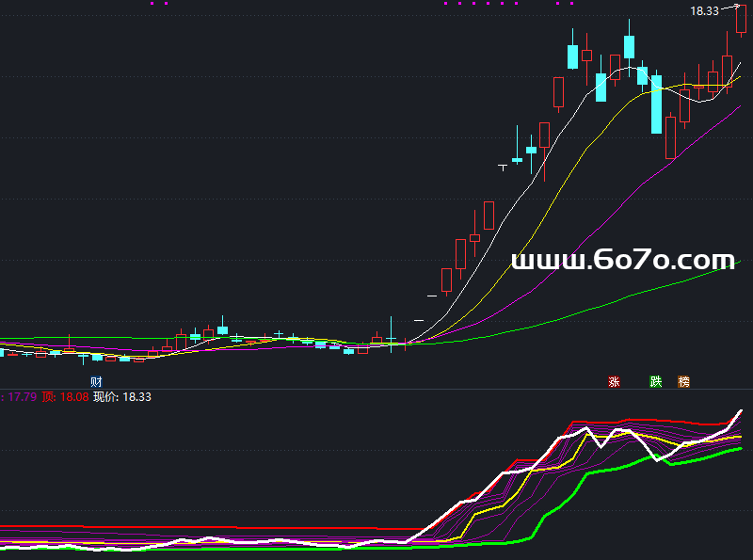Click the red 涨 marker icon
This screenshot has width=753, height=560.
pos(615,381)
